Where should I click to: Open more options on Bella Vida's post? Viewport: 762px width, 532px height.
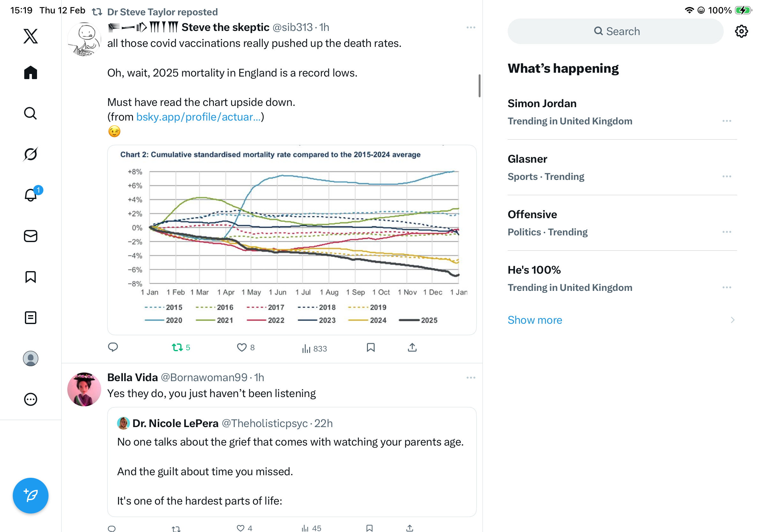point(471,378)
